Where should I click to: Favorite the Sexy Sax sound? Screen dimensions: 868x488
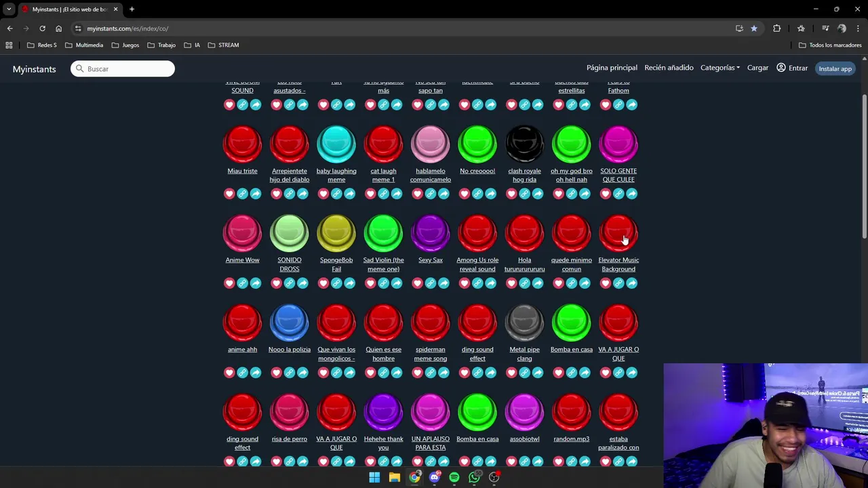tap(417, 283)
